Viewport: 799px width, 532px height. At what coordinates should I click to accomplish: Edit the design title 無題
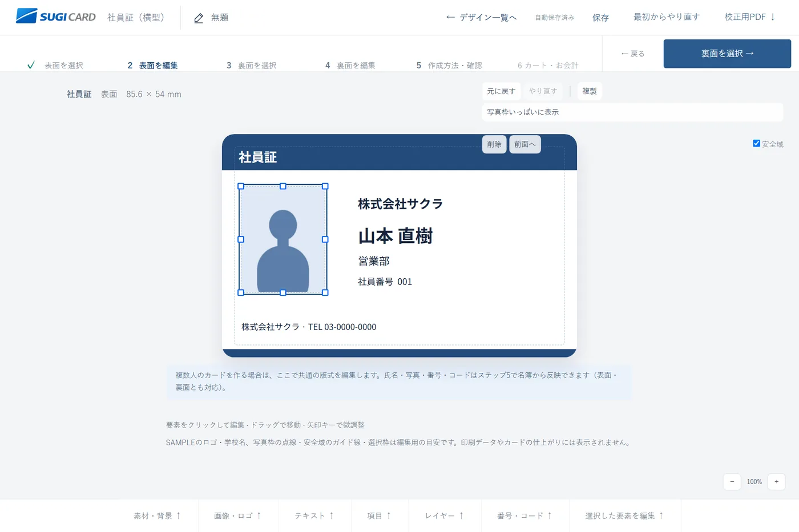[220, 18]
